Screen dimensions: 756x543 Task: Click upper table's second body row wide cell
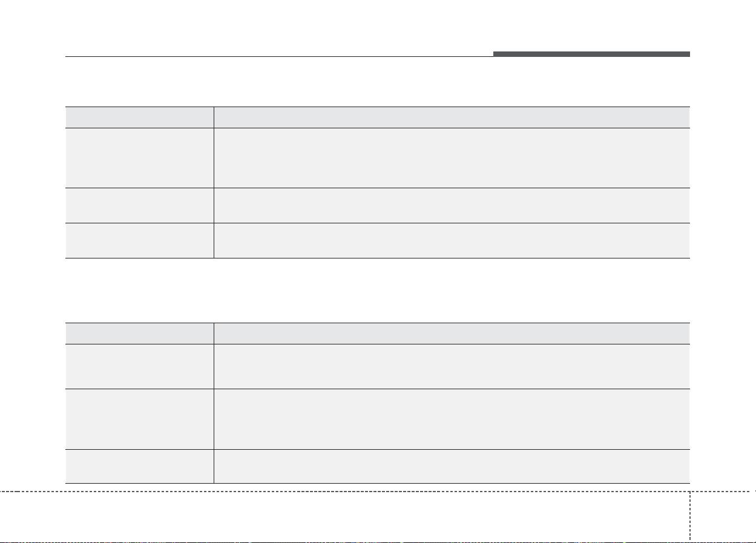pyautogui.click(x=452, y=205)
